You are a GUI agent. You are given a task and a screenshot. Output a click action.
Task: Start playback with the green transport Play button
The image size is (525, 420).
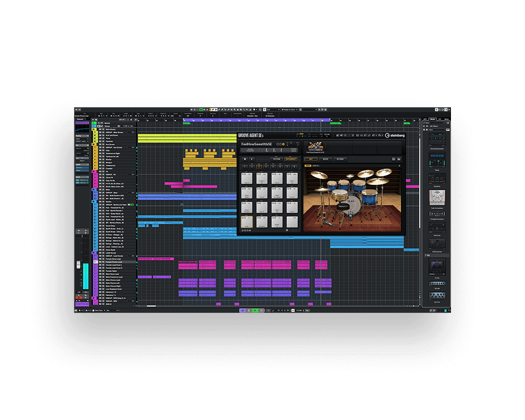click(x=255, y=310)
